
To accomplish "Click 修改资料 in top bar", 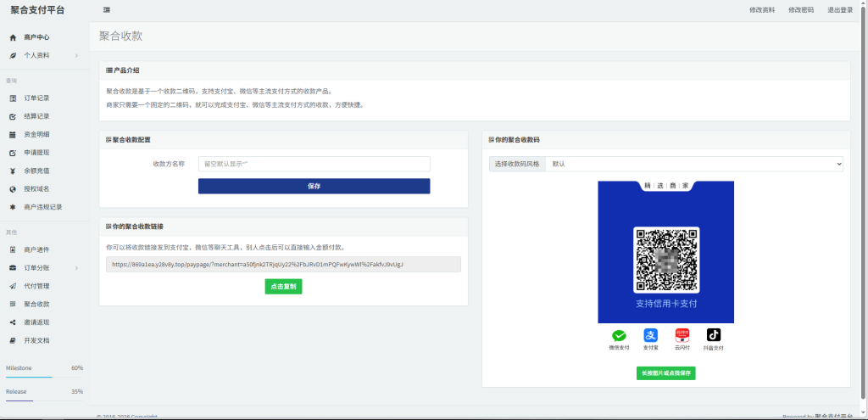I will (x=762, y=10).
